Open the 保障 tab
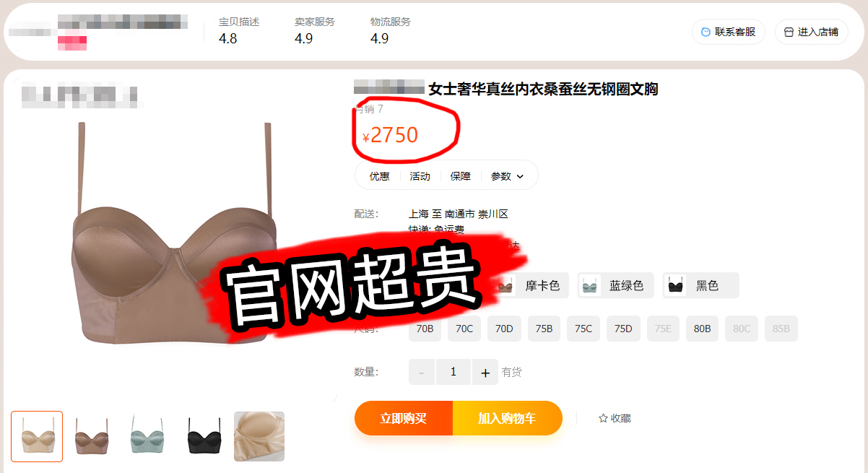The image size is (868, 473). [461, 176]
